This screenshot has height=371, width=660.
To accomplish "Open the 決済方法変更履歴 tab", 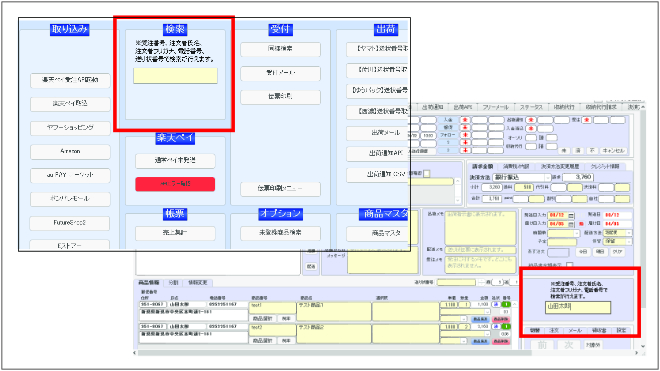I will tap(560, 167).
